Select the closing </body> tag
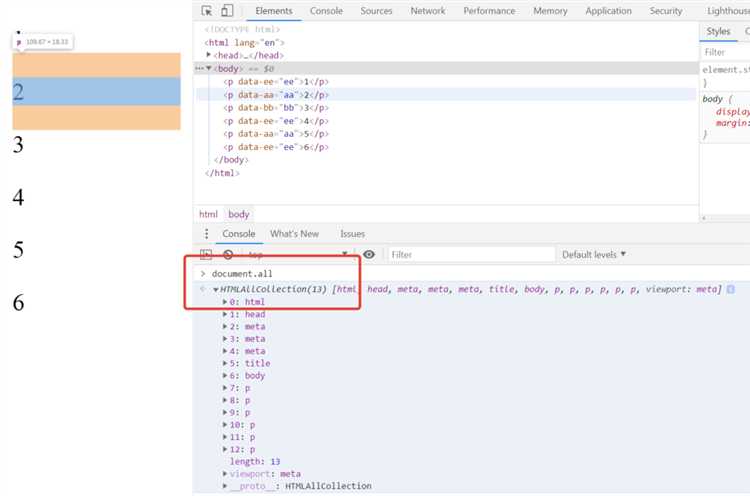Image resolution: width=750 pixels, height=496 pixels. [231, 160]
